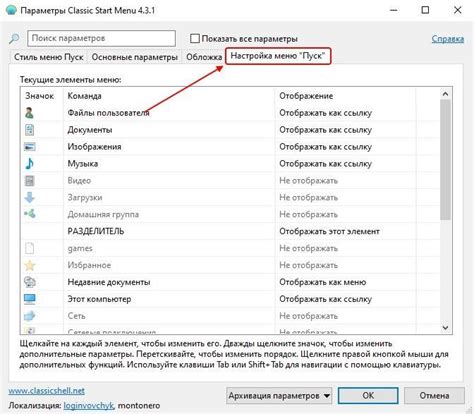Open the Архивация параметров dropdown
Screen dimensions: 474x414
pos(279,396)
